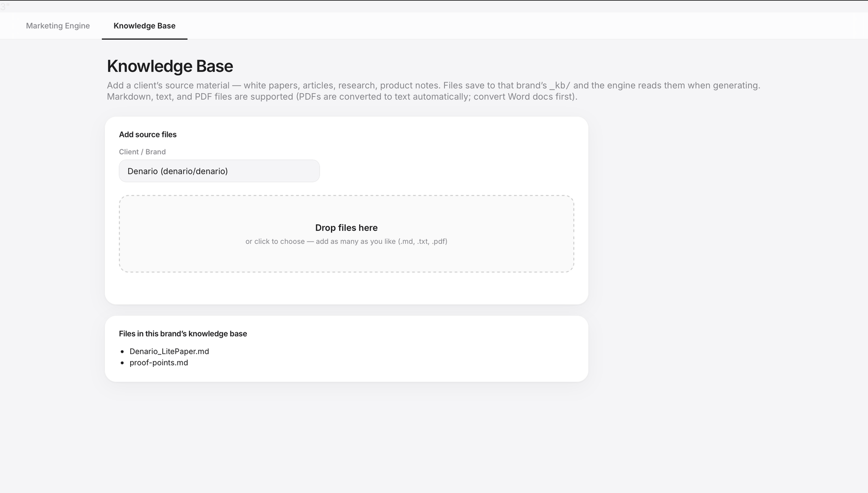Click the bullet beside proof-points.md
868x493 pixels.
coord(122,363)
